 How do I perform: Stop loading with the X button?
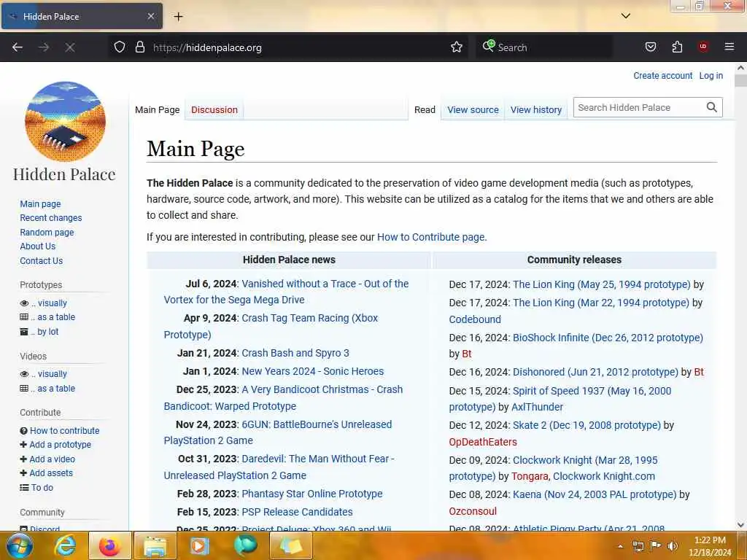[70, 47]
